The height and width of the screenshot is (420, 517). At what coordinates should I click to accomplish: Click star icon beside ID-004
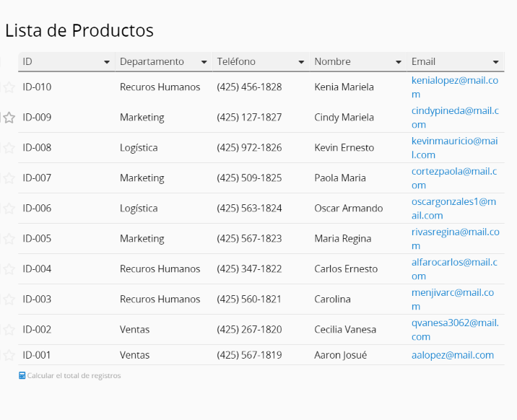click(x=9, y=268)
